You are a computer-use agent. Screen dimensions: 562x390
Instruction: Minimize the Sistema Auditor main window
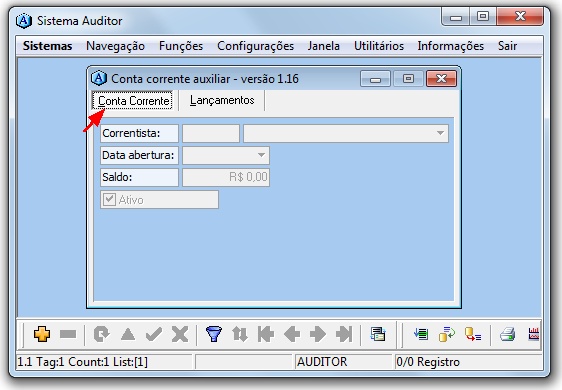pos(456,17)
